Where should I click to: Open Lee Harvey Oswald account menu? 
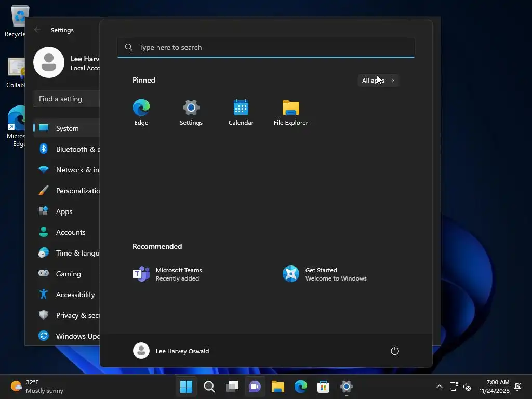[171, 351]
